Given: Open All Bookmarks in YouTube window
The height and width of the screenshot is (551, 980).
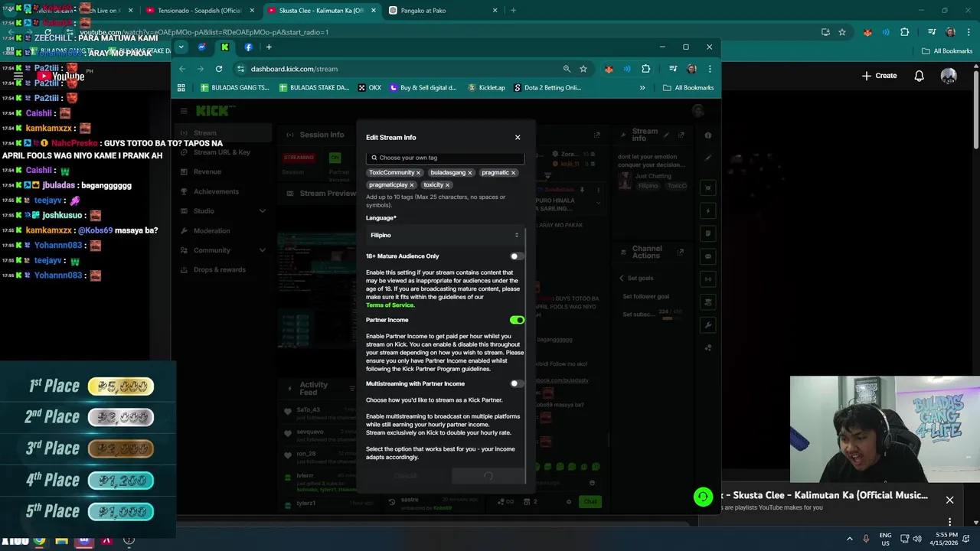Looking at the screenshot, I should 946,51.
